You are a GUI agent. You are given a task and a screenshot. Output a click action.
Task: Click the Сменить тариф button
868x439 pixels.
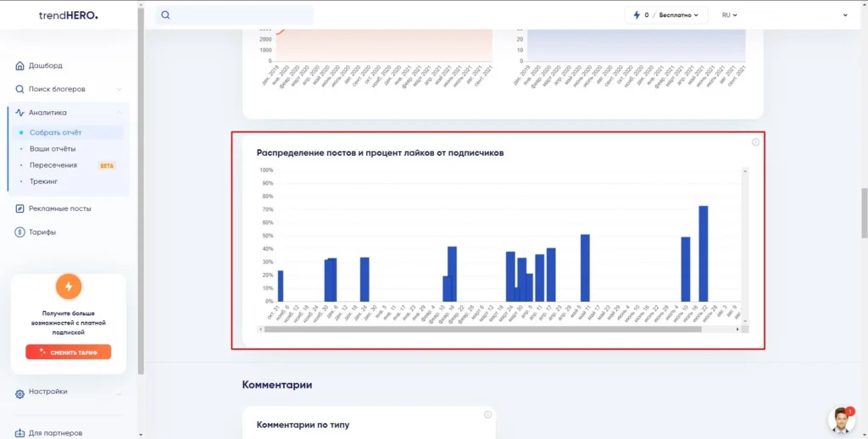click(68, 352)
